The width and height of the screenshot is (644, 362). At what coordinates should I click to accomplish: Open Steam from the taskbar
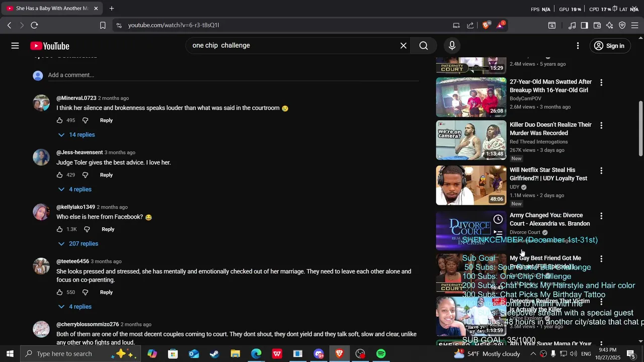[214, 354]
